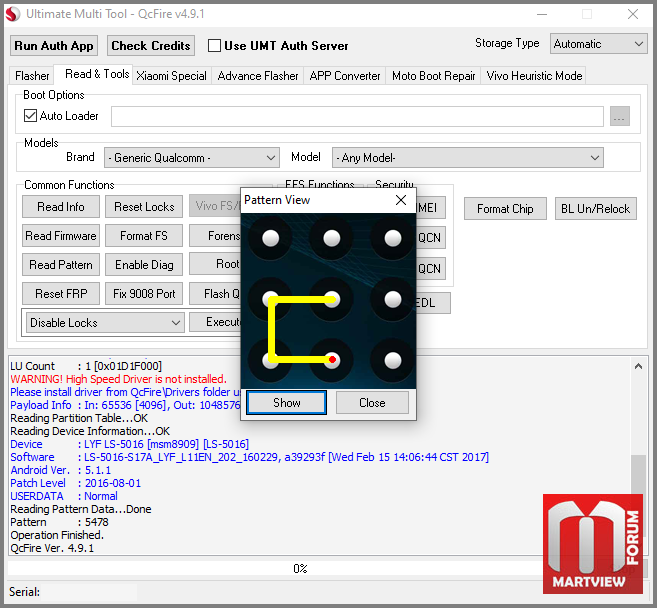657x608 pixels.
Task: Click the Qualcomm app icon in title bar
Action: point(14,14)
